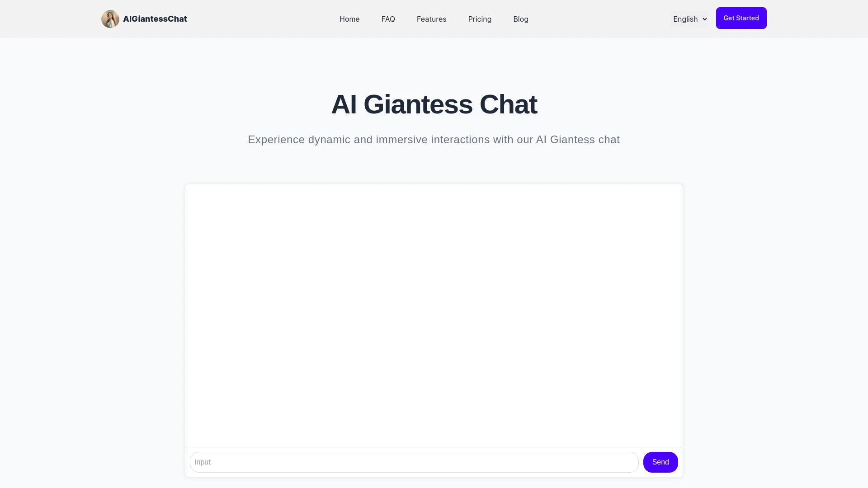Select the FAQ navigation item

pos(388,19)
